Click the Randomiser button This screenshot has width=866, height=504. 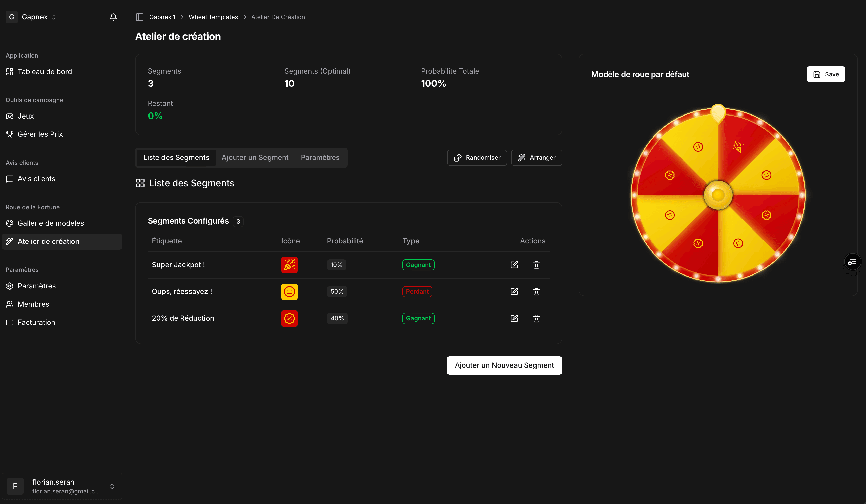click(477, 157)
